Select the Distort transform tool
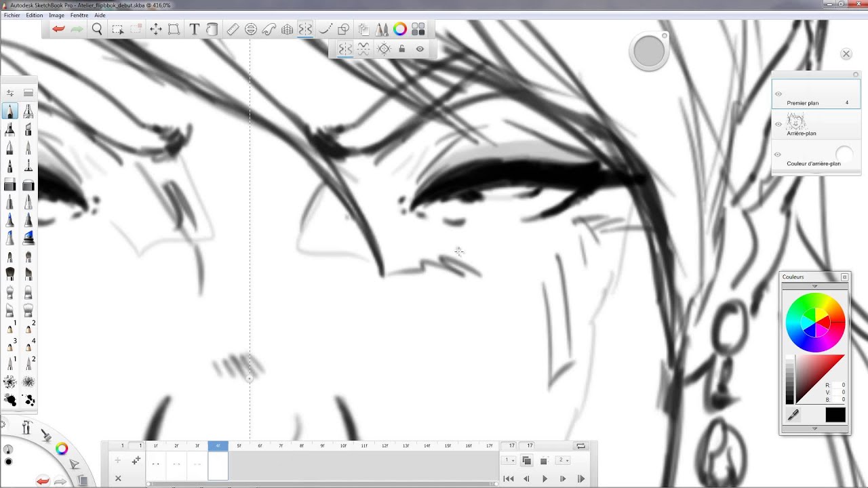The image size is (868, 488). (174, 29)
